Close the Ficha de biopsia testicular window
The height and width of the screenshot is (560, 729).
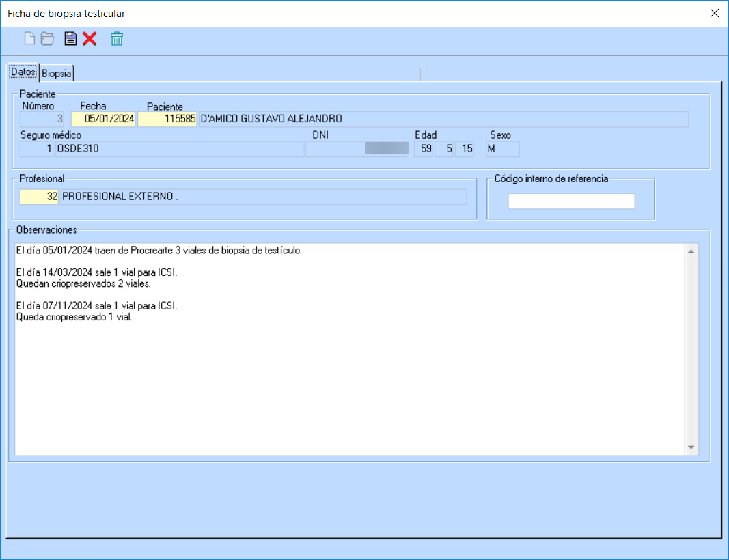tap(715, 13)
